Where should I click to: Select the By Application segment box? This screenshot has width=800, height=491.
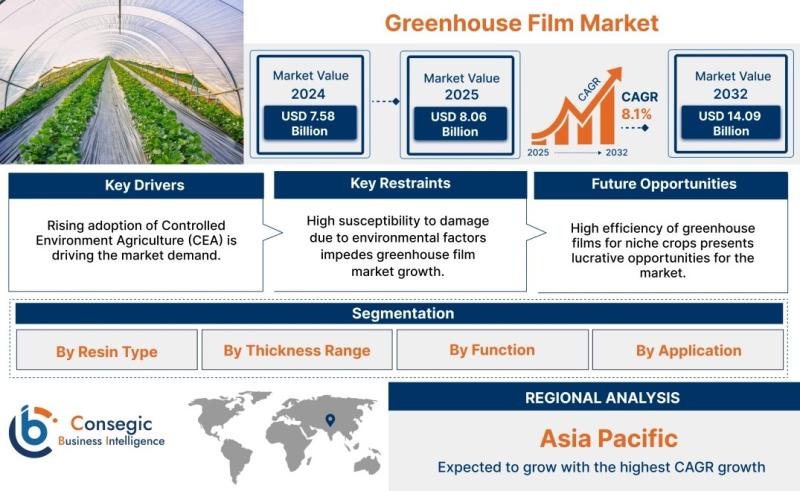click(688, 350)
